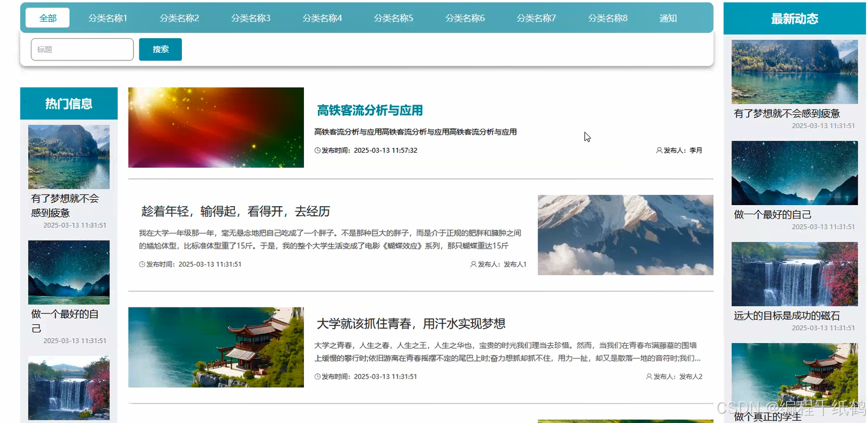Click clock icon beside 发布时间 2025-03-13 11:57:32
The image size is (868, 423).
[317, 151]
